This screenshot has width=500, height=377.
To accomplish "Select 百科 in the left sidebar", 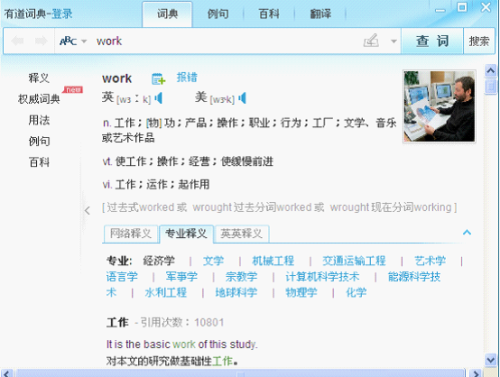I will (39, 162).
